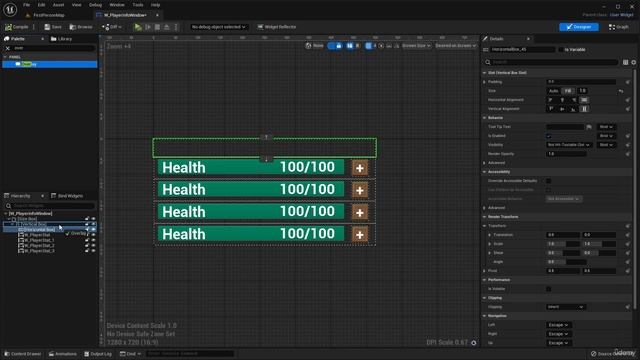Collapse the W_PlayerInfoWindow root in the hierarchy
Viewport: 640px width, 360px height.
(x=6, y=213)
